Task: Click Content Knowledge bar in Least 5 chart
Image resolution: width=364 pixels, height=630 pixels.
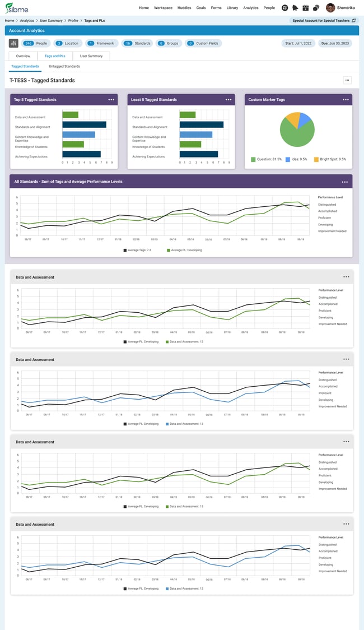Action: 196,135
